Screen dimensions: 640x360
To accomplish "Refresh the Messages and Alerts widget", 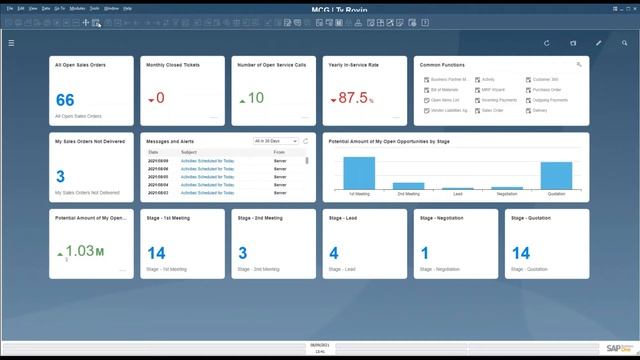I will [x=305, y=141].
